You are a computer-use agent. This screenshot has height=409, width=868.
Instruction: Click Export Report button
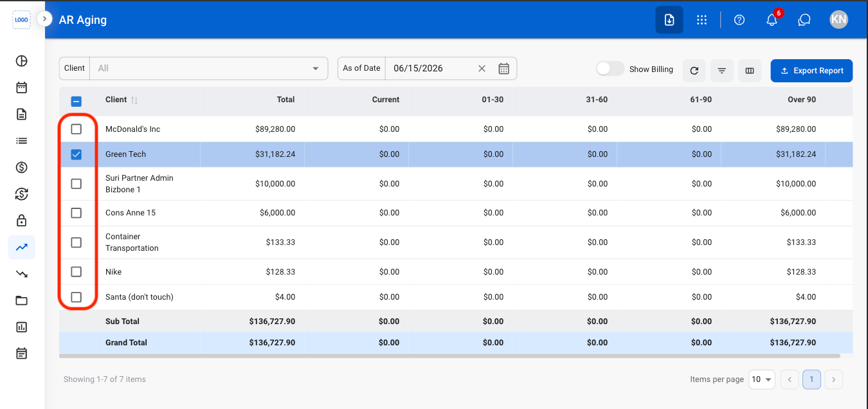coord(811,71)
